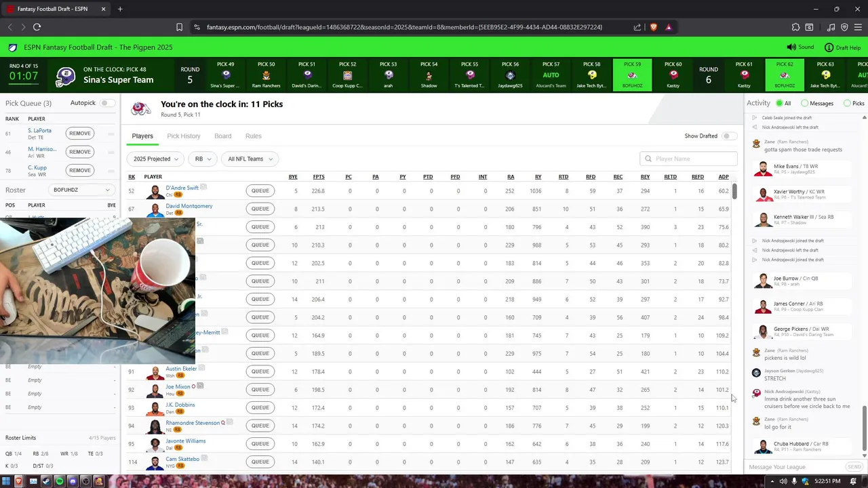Image resolution: width=868 pixels, height=488 pixels.
Task: Sort players by the BYE column
Action: pos(293,177)
